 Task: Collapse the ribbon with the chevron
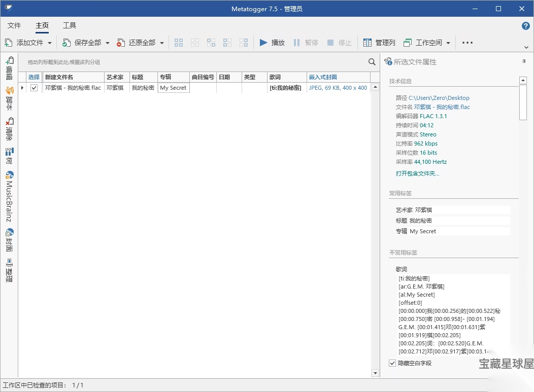[x=526, y=48]
